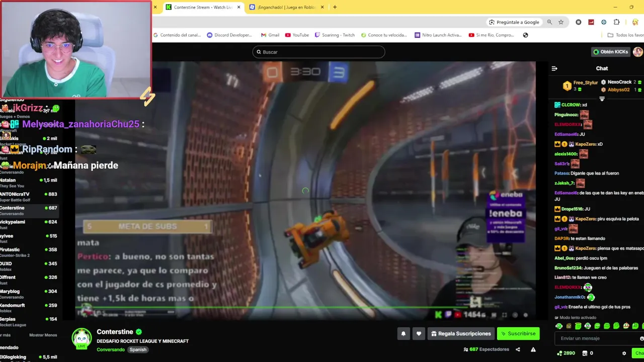
Task: Click Conterstine's channel avatar with LIVE badge
Action: point(82,338)
